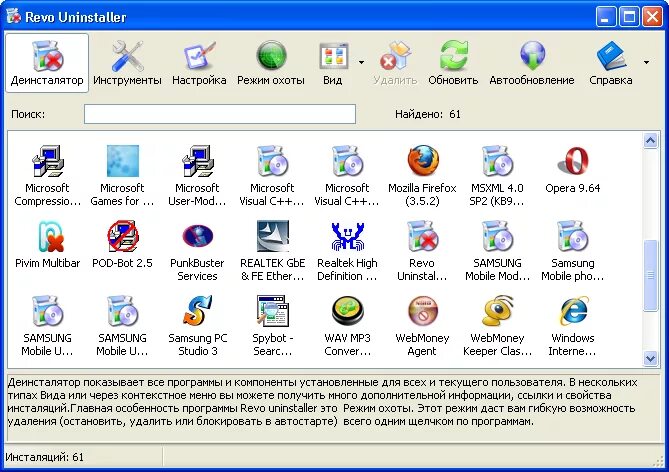Screen dimensions: 669x472
Task: Open Автообновление globe icon
Action: pyautogui.click(x=532, y=63)
